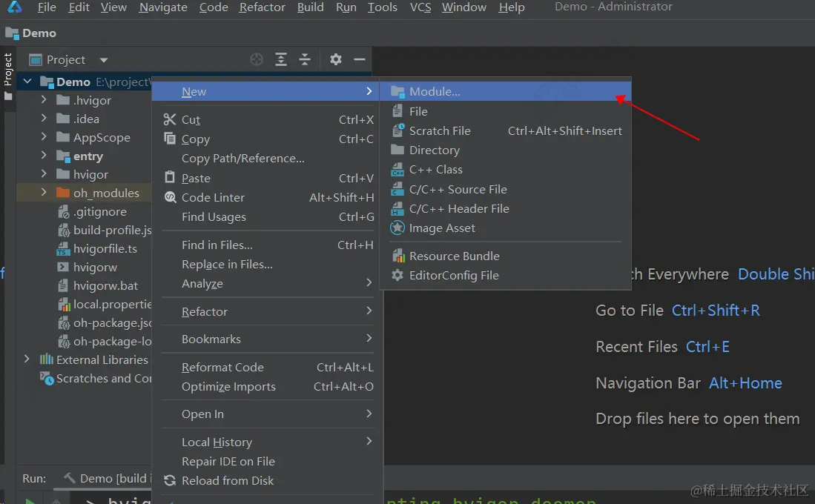Click the Cut scissors icon

coord(169,119)
